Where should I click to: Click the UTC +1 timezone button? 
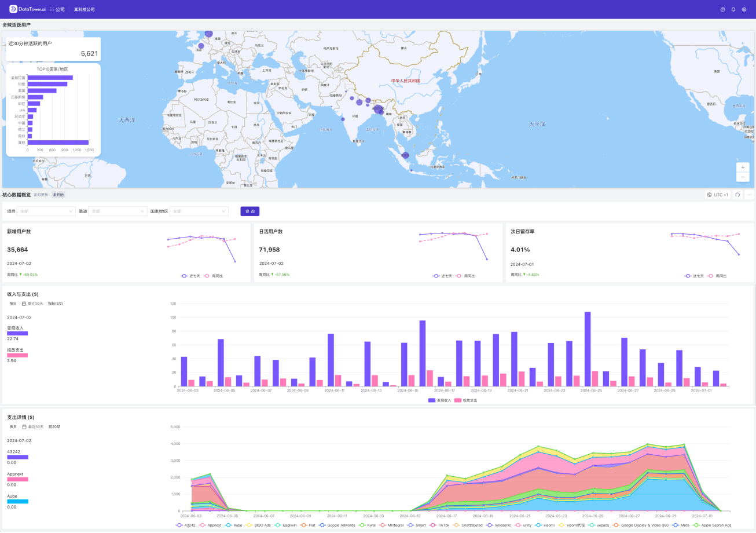[x=718, y=195]
